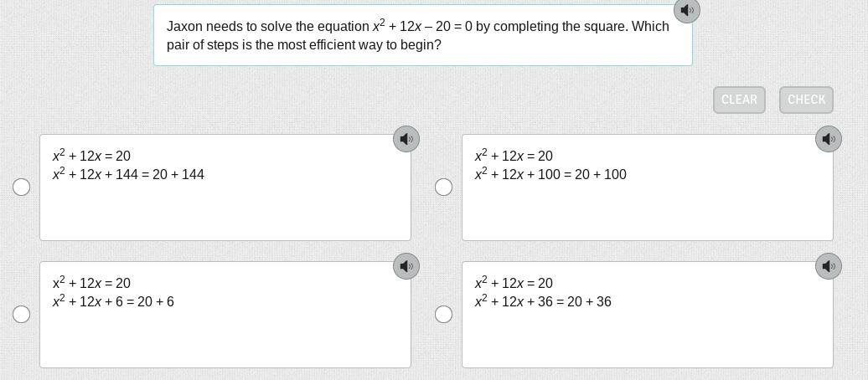868x380 pixels.
Task: Click the equation line x² + 12x + 6 = 20 + 6
Action: click(x=113, y=301)
